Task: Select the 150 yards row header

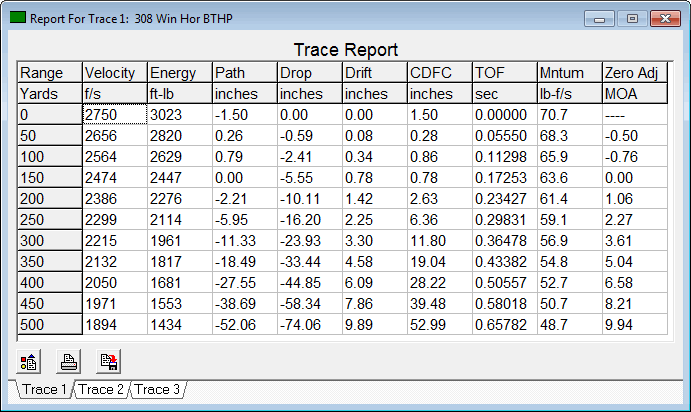Action: pyautogui.click(x=50, y=178)
